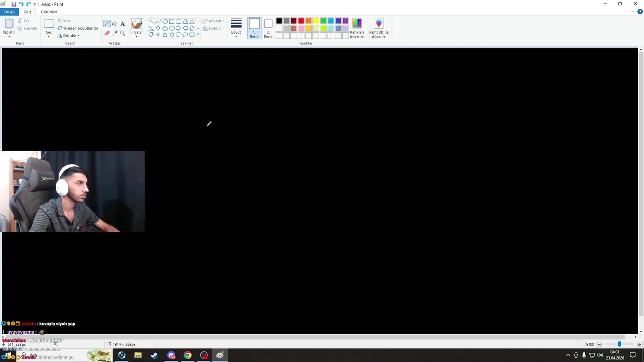Select the Text tool
The image size is (644, 362).
(122, 24)
